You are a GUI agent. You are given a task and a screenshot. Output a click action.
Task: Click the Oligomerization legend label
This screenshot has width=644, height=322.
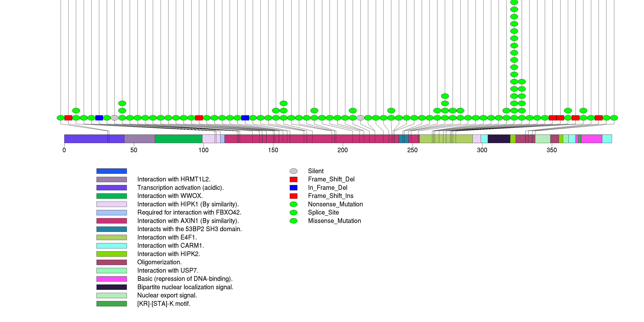tap(159, 262)
